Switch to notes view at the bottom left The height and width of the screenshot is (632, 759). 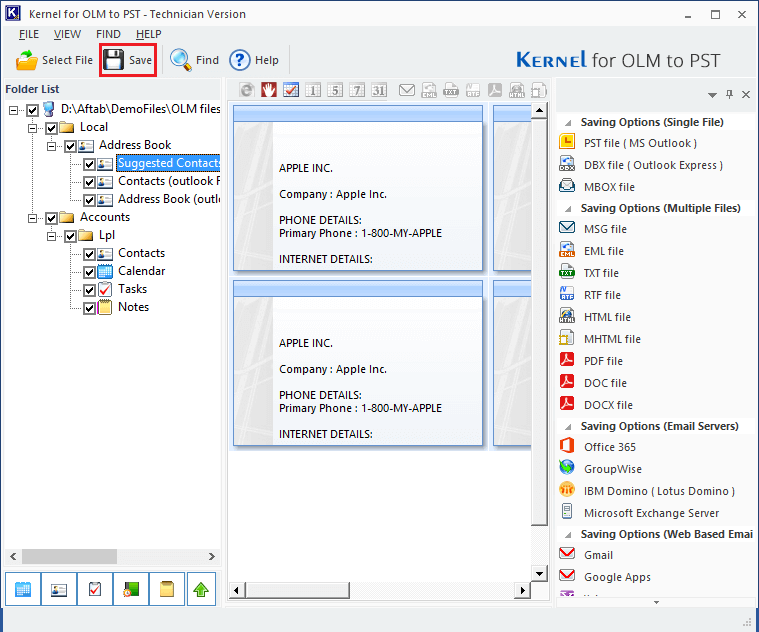(x=167, y=589)
